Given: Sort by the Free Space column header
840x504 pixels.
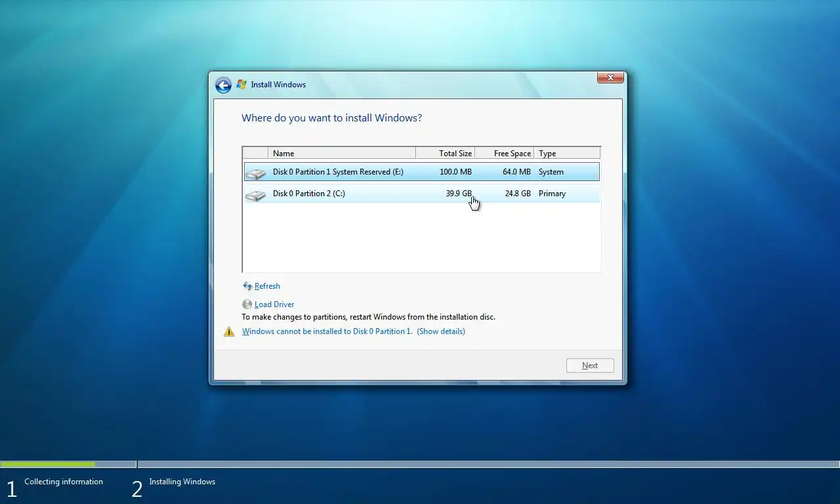Looking at the screenshot, I should [x=505, y=153].
